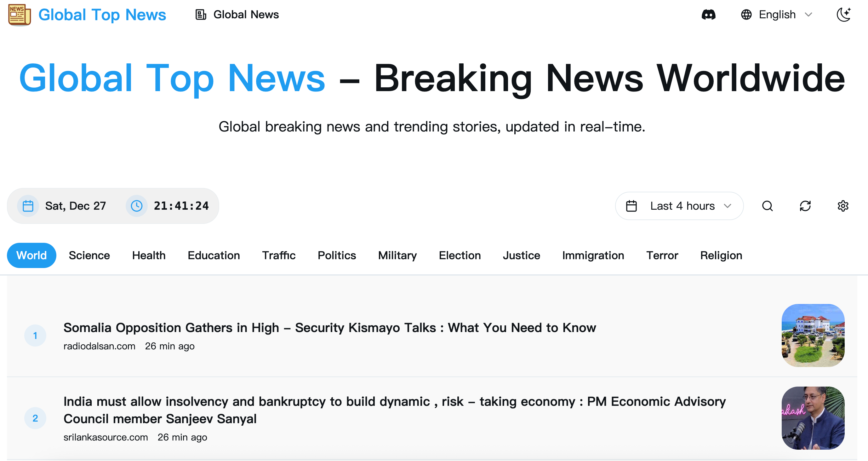Toggle dark mode moon icon

[x=843, y=15]
